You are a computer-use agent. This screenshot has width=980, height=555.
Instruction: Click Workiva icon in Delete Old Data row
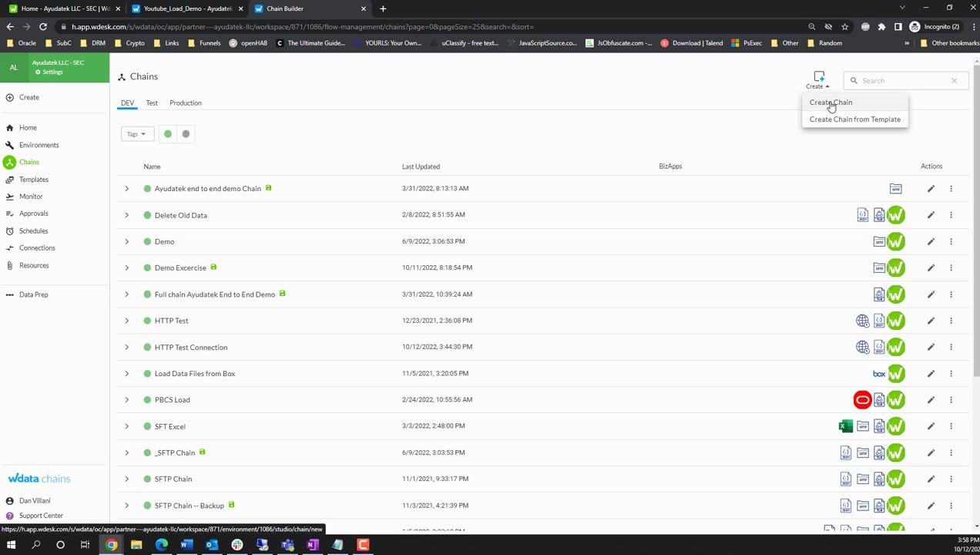(895, 215)
